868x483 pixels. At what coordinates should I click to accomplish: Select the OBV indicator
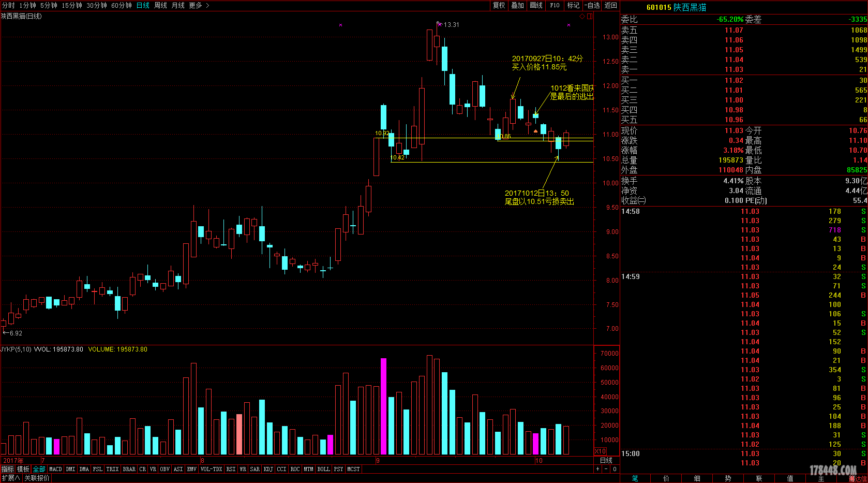[x=164, y=469]
